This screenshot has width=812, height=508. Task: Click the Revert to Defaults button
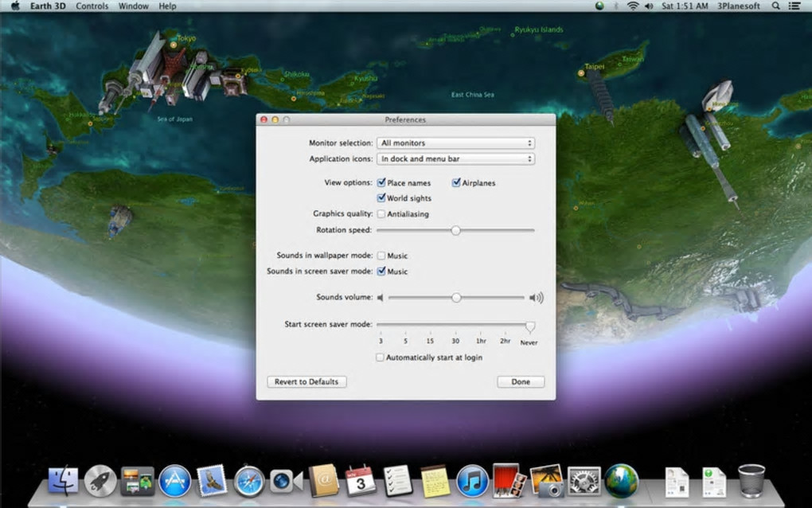tap(306, 382)
